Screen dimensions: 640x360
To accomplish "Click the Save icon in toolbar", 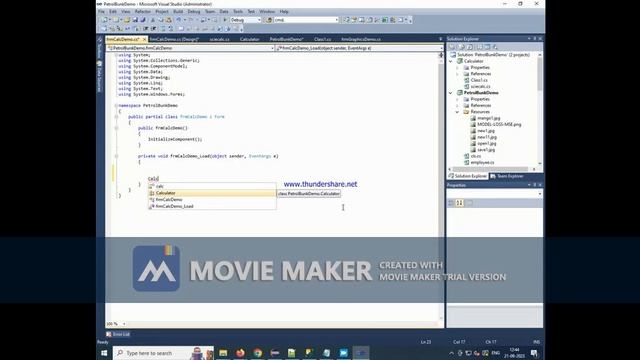I will [x=135, y=20].
